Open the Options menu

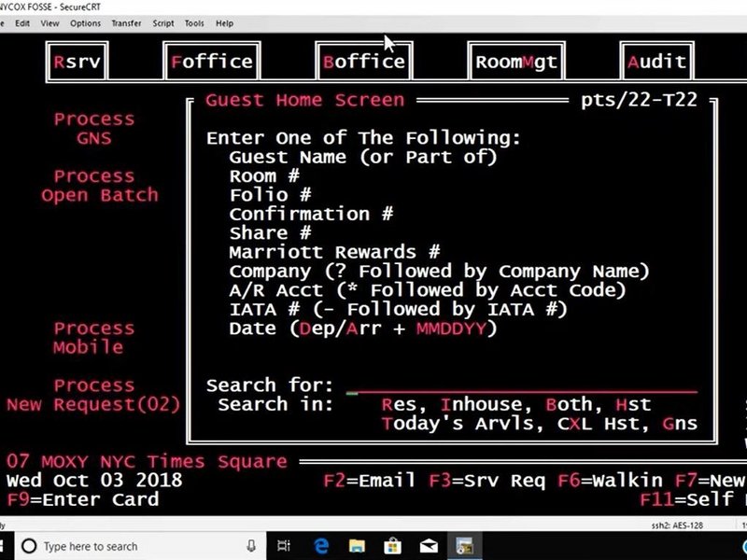point(85,23)
